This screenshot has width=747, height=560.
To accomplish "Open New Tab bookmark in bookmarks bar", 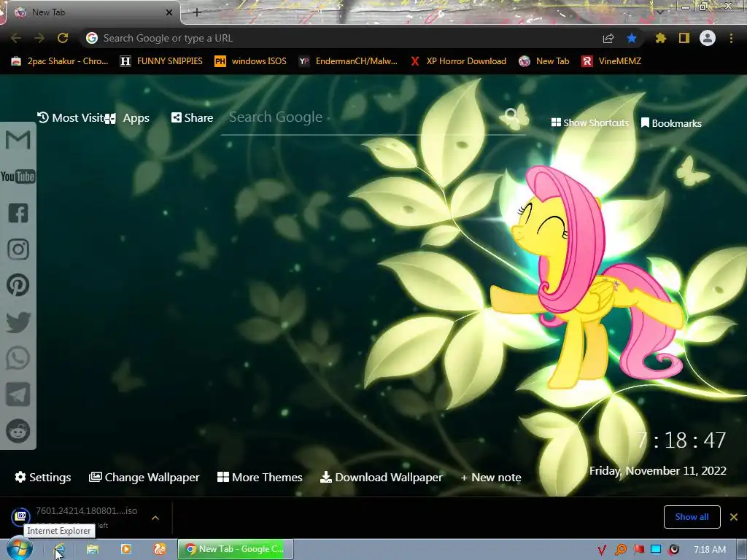I will (544, 61).
